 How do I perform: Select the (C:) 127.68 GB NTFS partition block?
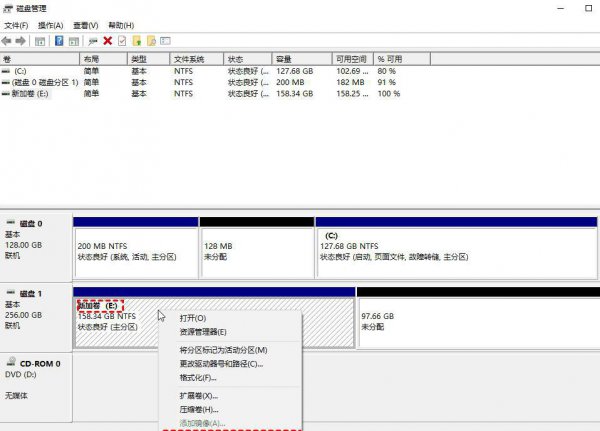click(457, 248)
